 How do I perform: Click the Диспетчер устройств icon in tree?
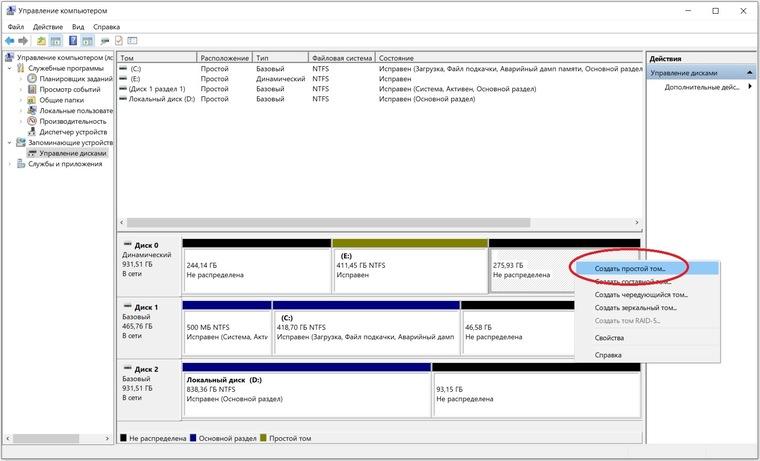coord(32,132)
